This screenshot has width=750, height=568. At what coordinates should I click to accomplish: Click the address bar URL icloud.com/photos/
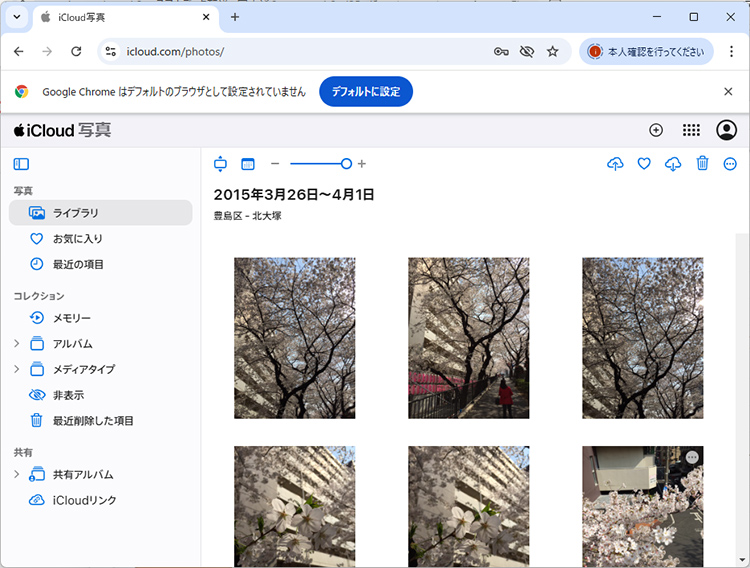[x=175, y=52]
